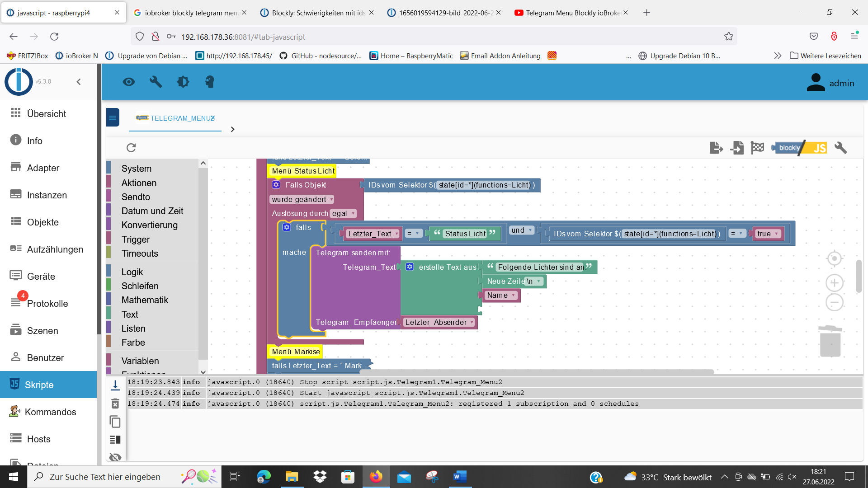
Task: Clear the log with the trash icon
Action: pos(115,404)
